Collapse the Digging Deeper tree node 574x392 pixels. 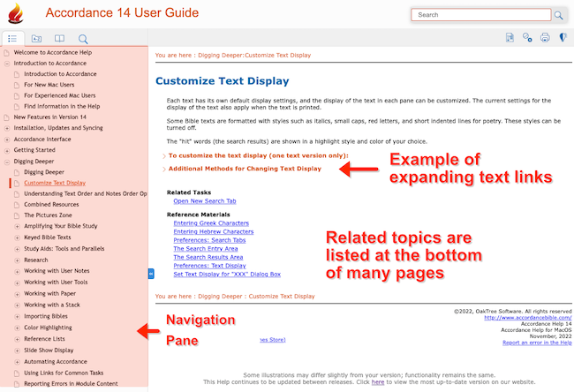click(x=7, y=162)
